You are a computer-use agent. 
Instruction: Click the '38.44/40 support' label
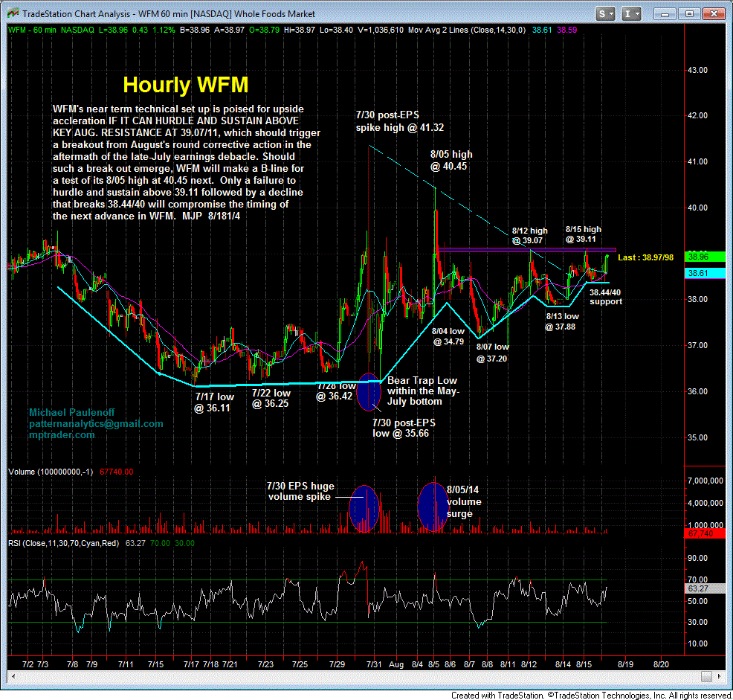tap(605, 297)
